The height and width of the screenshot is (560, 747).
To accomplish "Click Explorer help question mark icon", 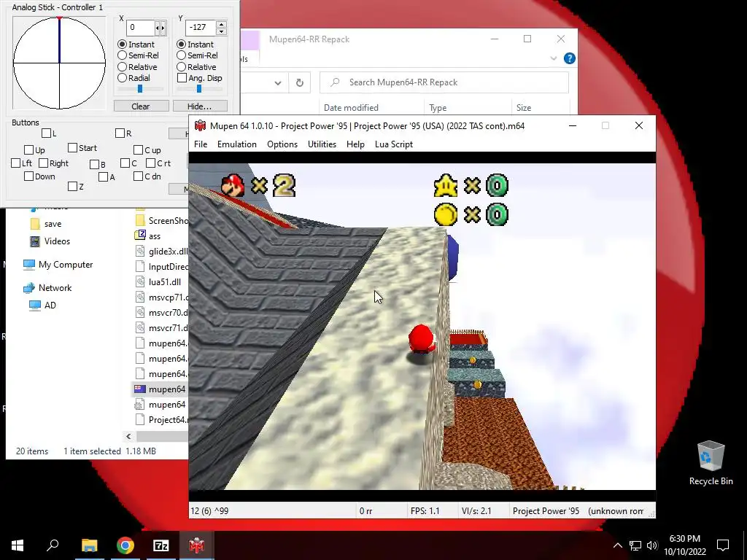I will click(x=569, y=58).
